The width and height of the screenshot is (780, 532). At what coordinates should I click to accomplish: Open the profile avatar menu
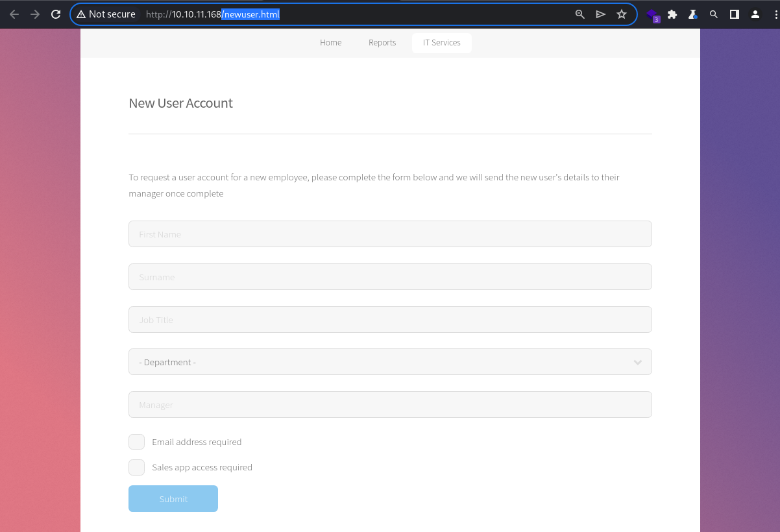pos(755,14)
